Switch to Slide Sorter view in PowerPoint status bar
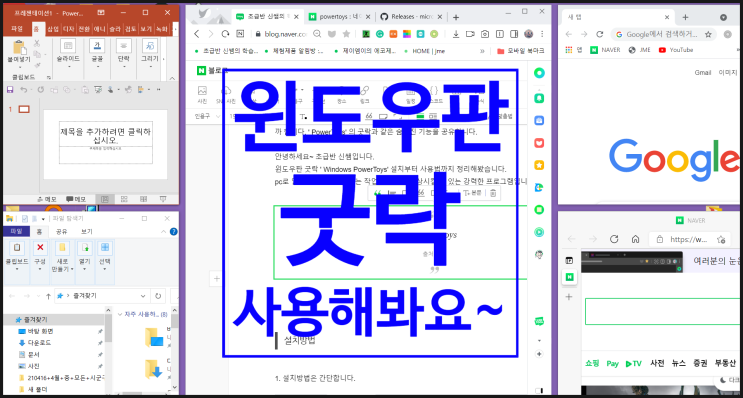 124,199
